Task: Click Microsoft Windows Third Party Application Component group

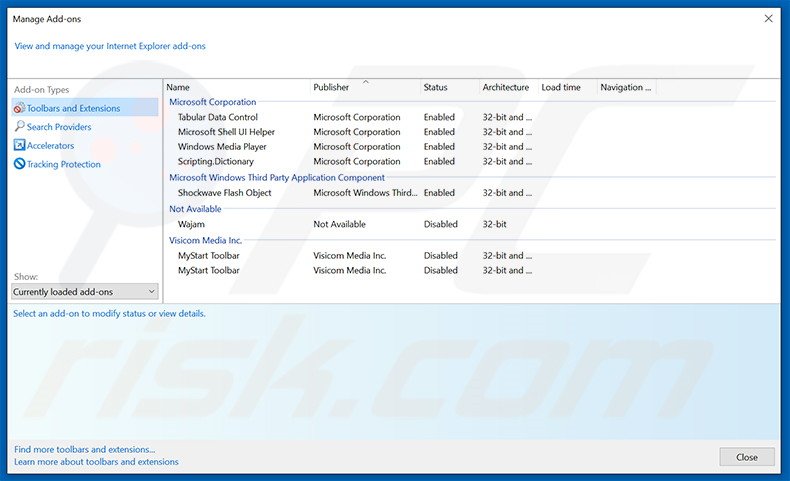Action: tap(277, 177)
